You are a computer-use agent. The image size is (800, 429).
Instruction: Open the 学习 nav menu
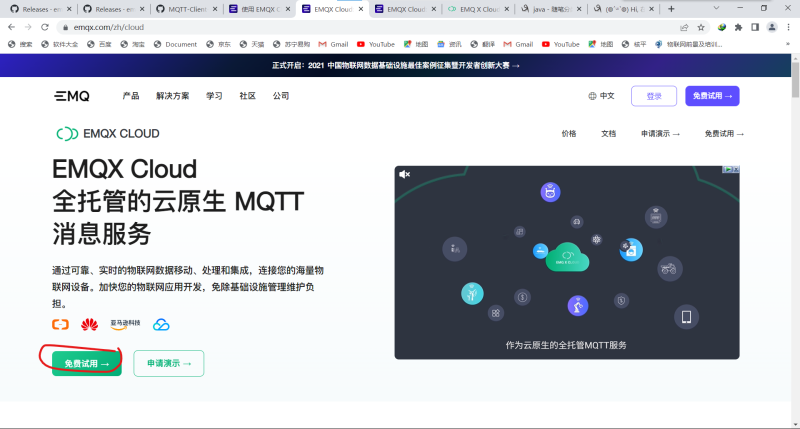(214, 96)
